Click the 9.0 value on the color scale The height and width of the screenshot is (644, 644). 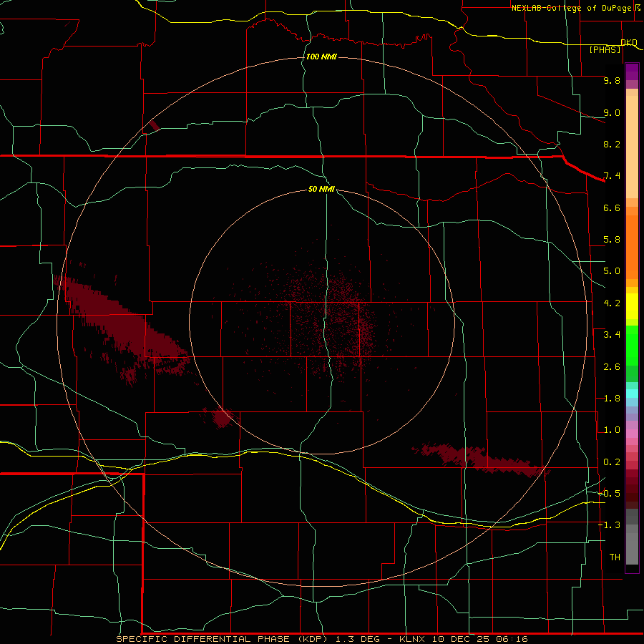612,112
